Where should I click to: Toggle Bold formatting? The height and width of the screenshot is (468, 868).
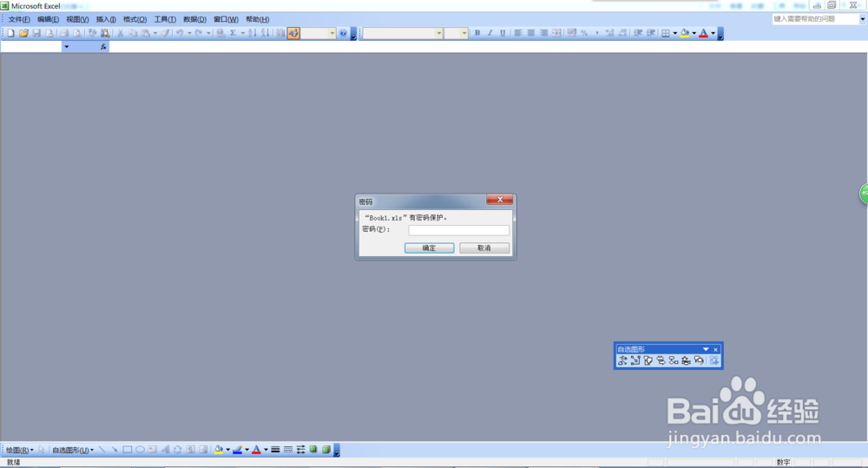(x=477, y=33)
